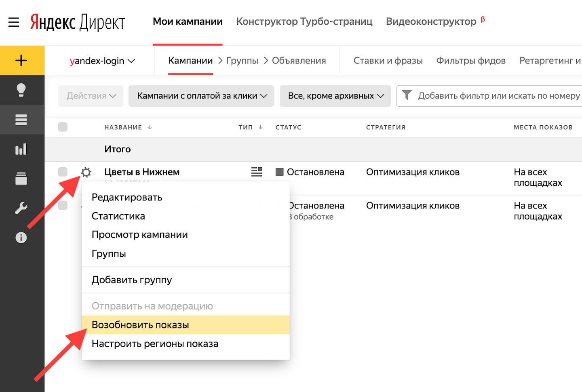
Task: Open the Ретаргетинг tab
Action: (x=550, y=61)
